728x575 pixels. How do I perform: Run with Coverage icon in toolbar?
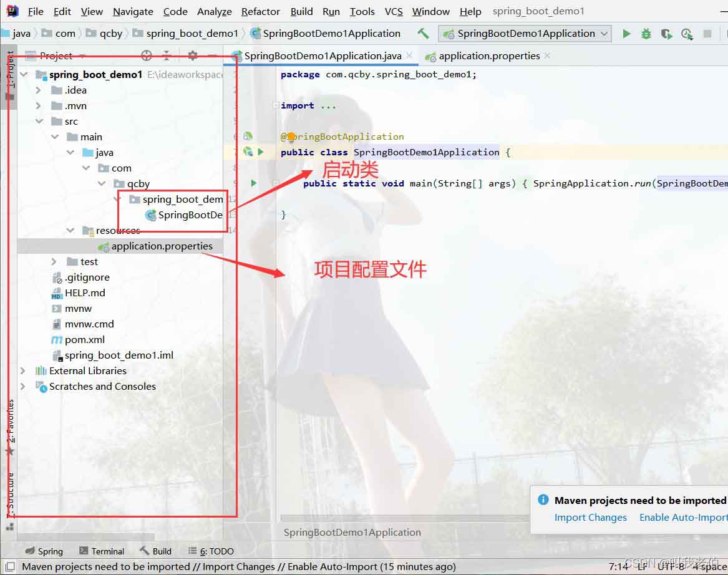coord(666,34)
